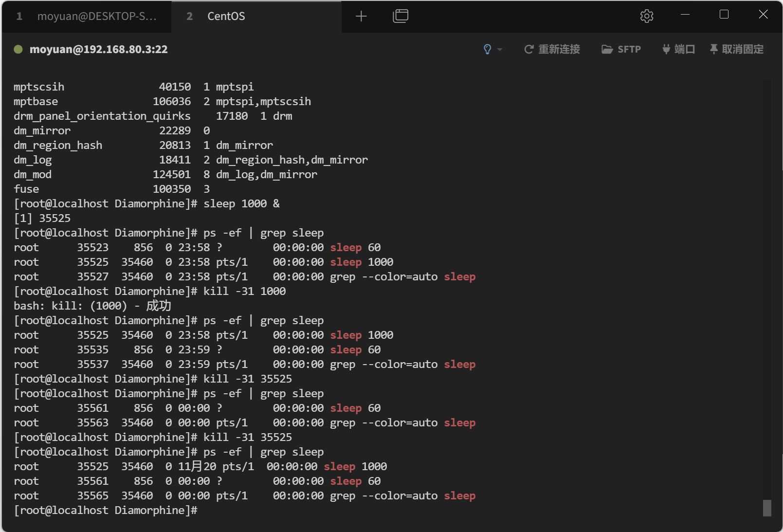Click the green connection status dot
783x532 pixels.
point(18,49)
